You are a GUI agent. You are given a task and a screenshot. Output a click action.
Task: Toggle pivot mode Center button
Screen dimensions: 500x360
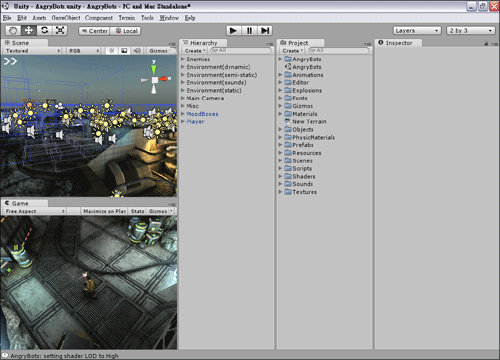[x=94, y=31]
